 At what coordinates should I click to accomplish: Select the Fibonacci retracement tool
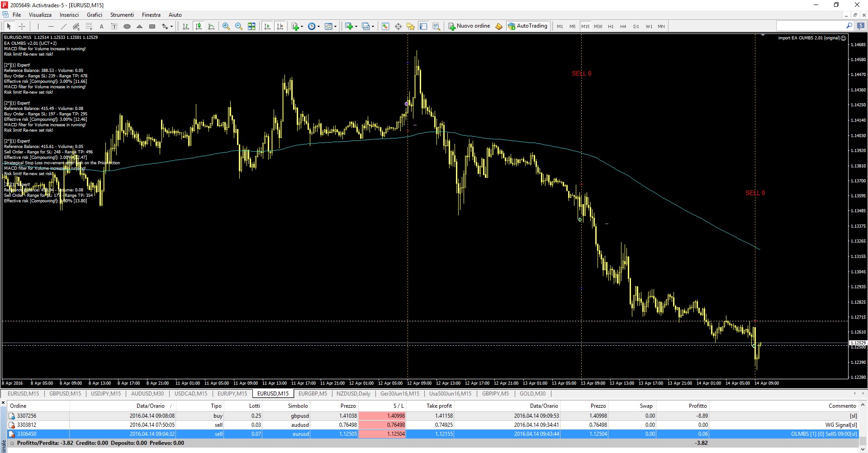click(89, 26)
